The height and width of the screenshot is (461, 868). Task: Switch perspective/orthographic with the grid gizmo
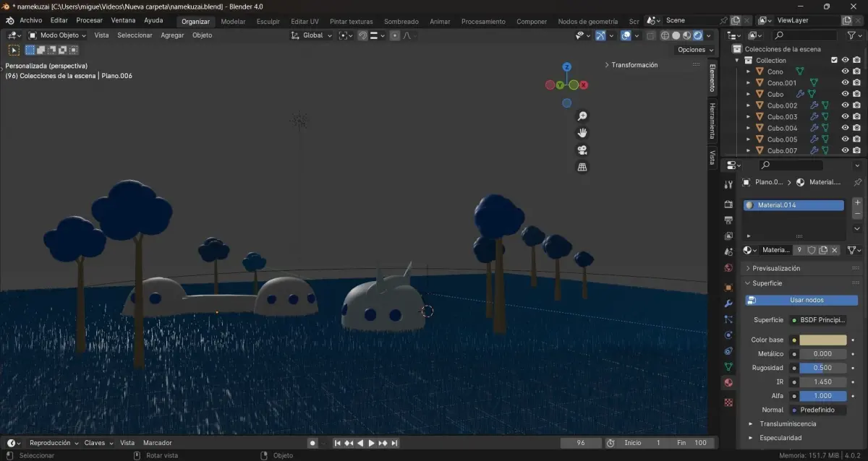click(x=582, y=167)
